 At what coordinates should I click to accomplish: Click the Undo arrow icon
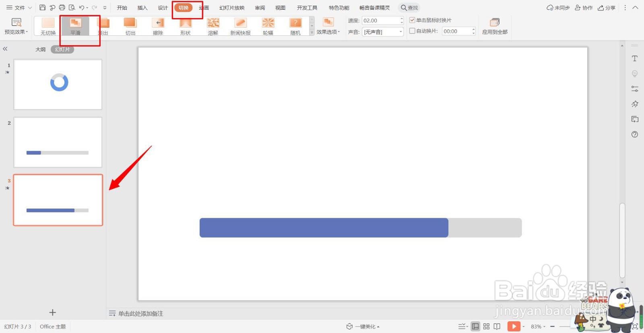coord(82,7)
